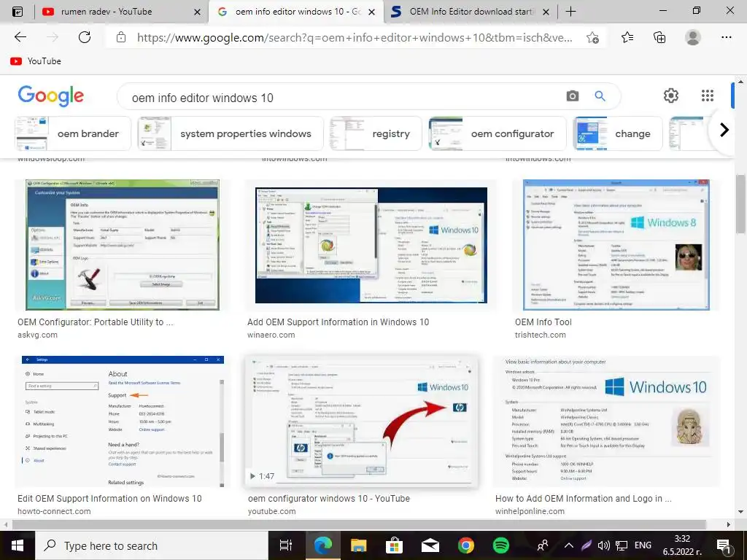Open the clock and date 3:32
Image resolution: width=747 pixels, height=560 pixels.
click(x=682, y=545)
